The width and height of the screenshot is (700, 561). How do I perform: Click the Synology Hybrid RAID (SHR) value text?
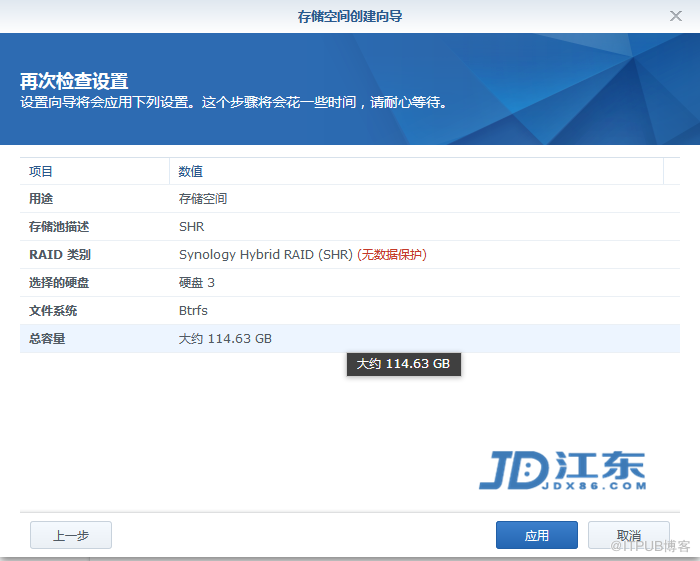point(265,255)
